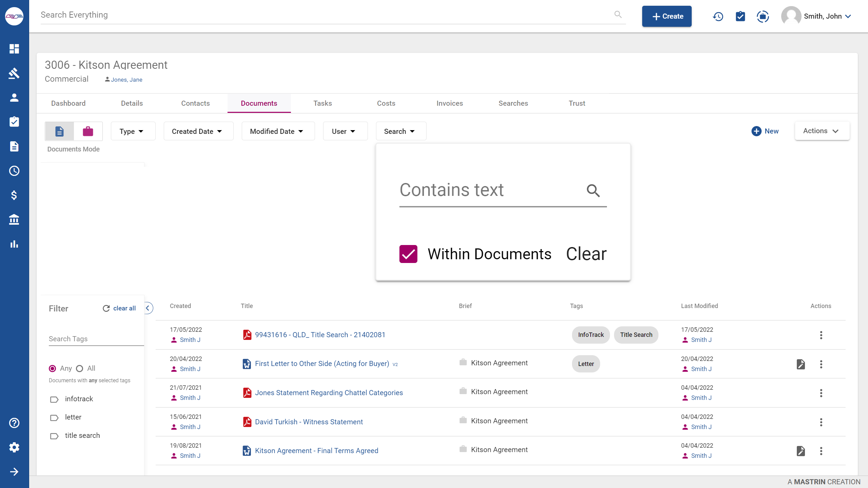Screen dimensions: 868x488
Task: Open the Created Date dropdown
Action: (x=198, y=131)
